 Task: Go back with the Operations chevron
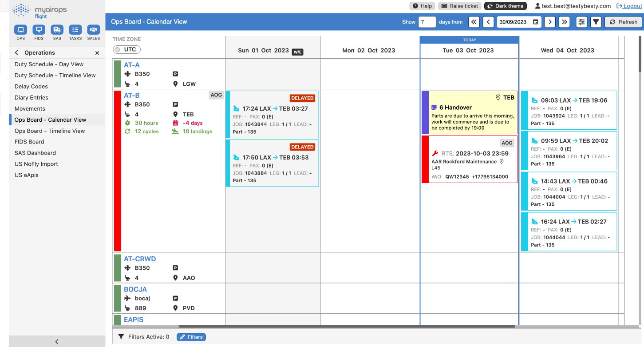coord(17,53)
